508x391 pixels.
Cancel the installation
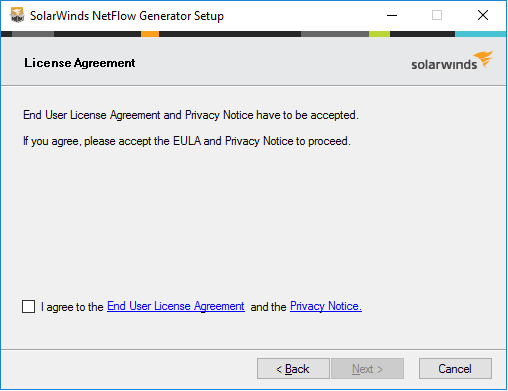click(455, 369)
